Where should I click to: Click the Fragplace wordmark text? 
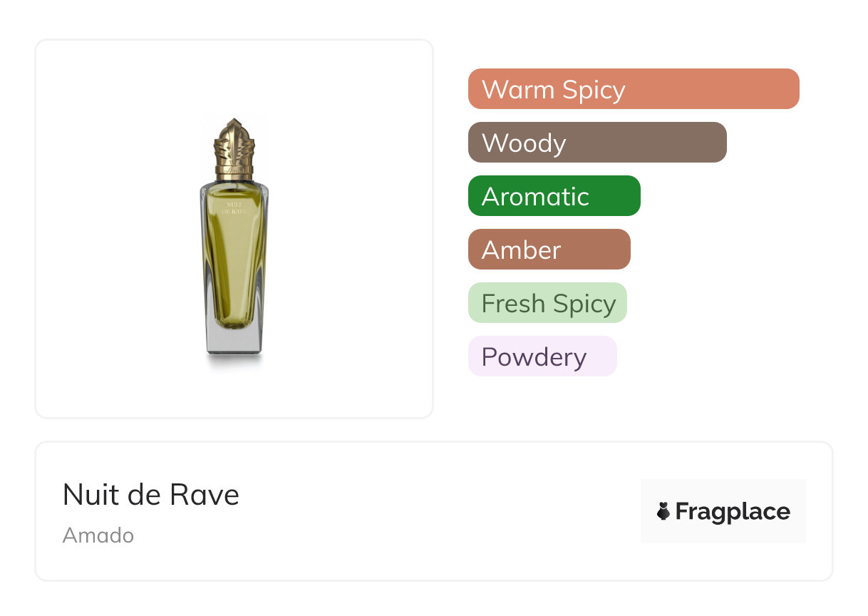tap(733, 512)
